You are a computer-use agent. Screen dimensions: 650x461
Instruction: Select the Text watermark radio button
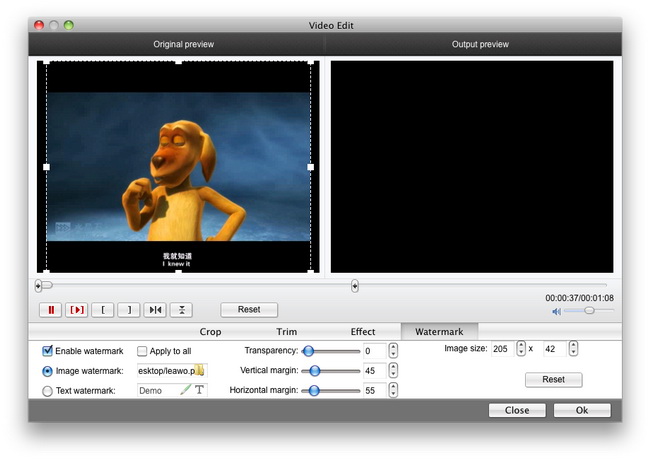coord(47,391)
